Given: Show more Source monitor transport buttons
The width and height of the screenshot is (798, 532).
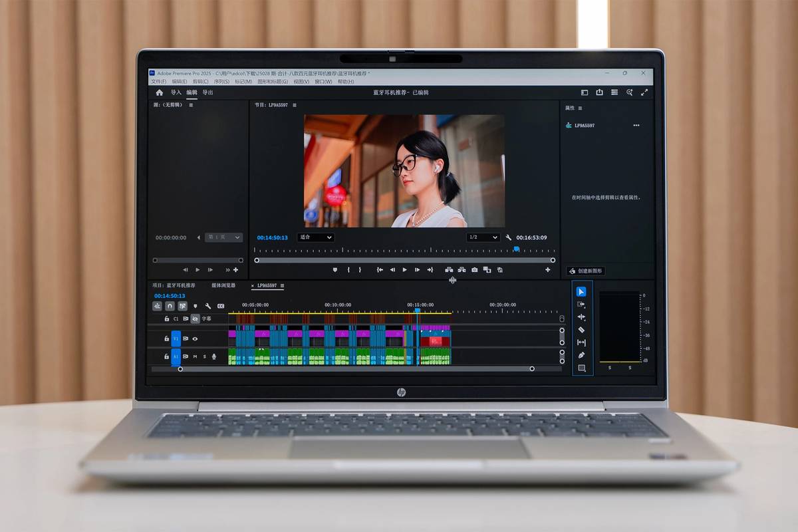Looking at the screenshot, I should point(227,270).
